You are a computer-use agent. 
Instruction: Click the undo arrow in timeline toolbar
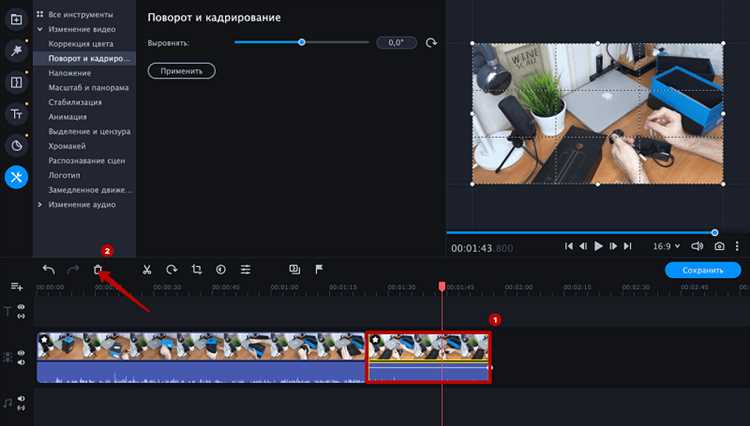coord(48,270)
